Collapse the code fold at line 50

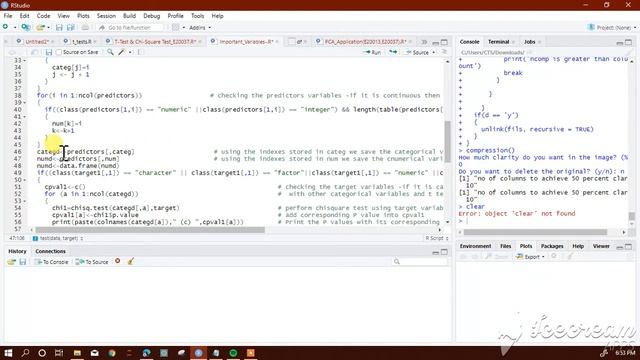(x=25, y=180)
